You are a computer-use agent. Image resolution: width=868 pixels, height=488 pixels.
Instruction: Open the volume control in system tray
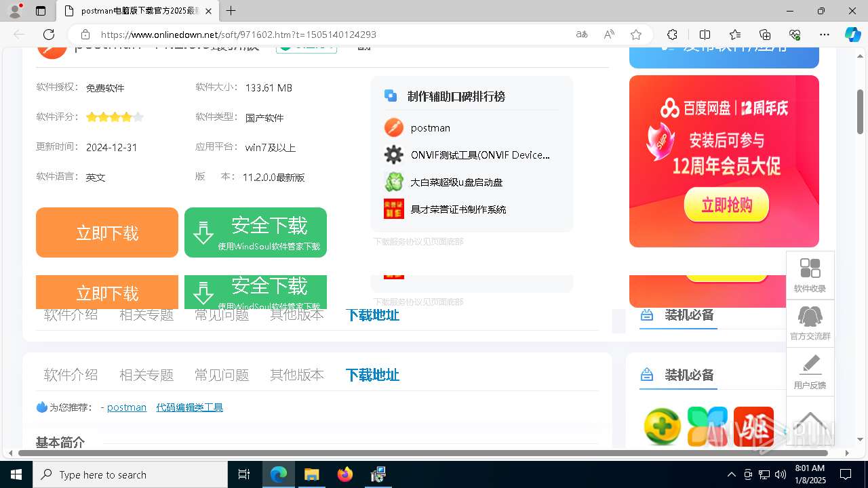(781, 474)
